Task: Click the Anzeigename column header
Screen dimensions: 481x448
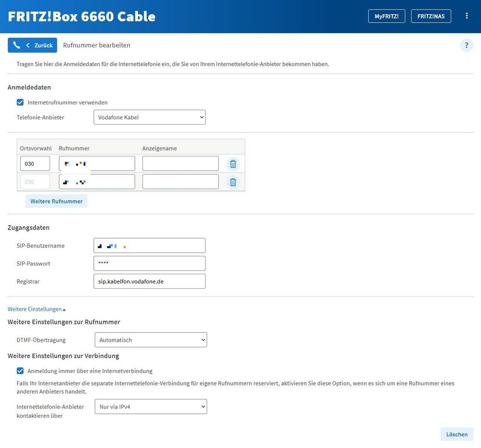Action: pos(159,148)
